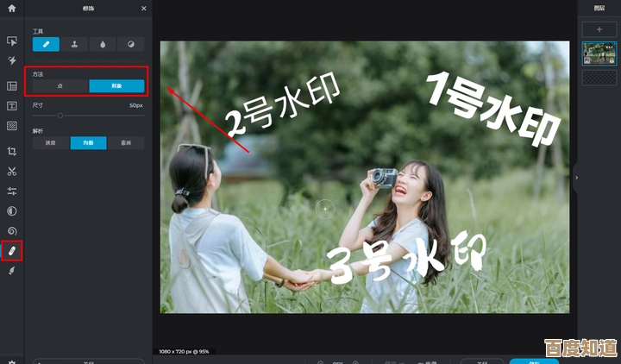The height and width of the screenshot is (364, 621).
Task: Select the left 解析 quality option
Action: [x=51, y=143]
